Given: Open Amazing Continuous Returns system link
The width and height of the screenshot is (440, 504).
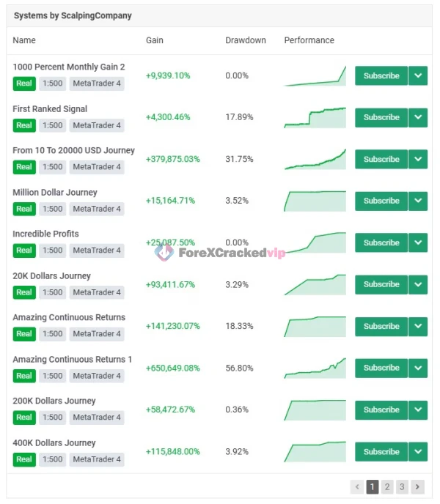Looking at the screenshot, I should pos(69,317).
